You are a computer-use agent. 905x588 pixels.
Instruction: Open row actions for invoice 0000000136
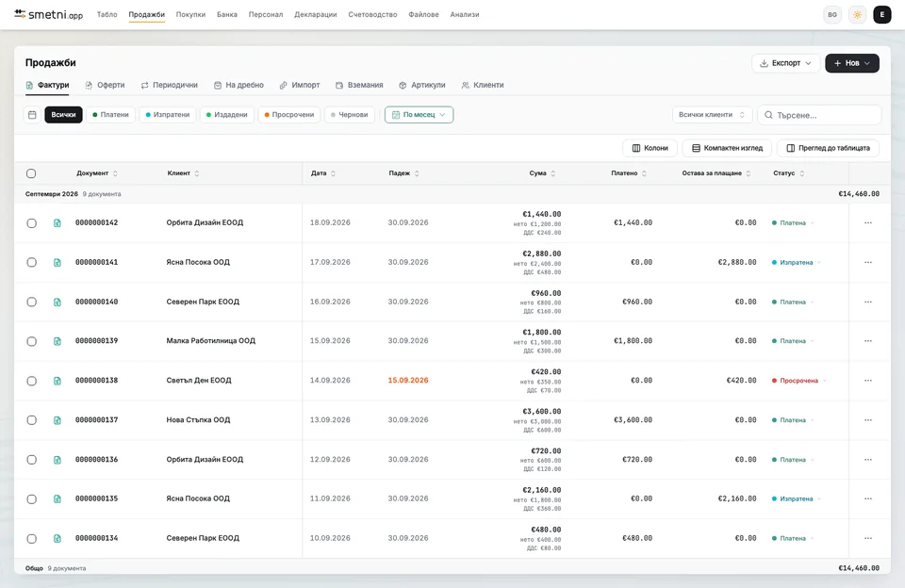pos(868,460)
